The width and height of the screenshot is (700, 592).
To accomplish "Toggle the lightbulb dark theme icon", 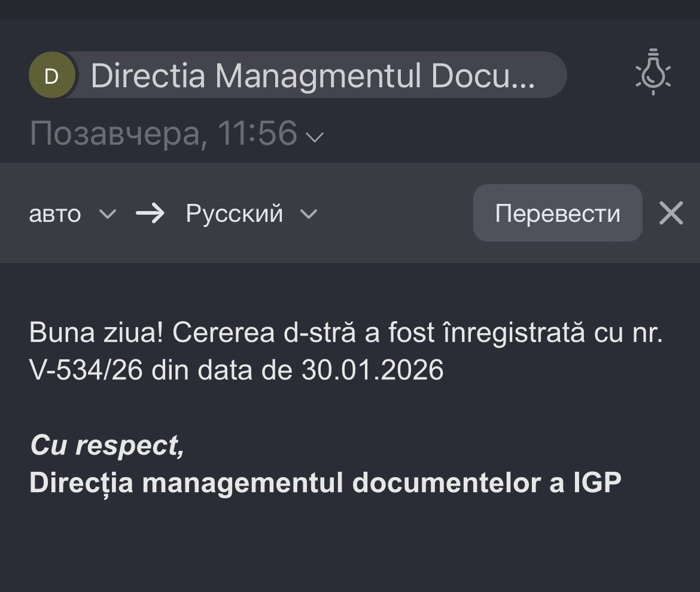I will [653, 72].
